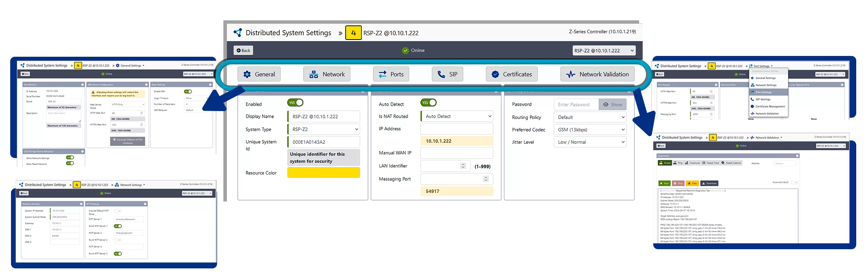Toggle Burst NTP Server 3 switch
This screenshot has height=277, width=868.
pyautogui.click(x=118, y=254)
